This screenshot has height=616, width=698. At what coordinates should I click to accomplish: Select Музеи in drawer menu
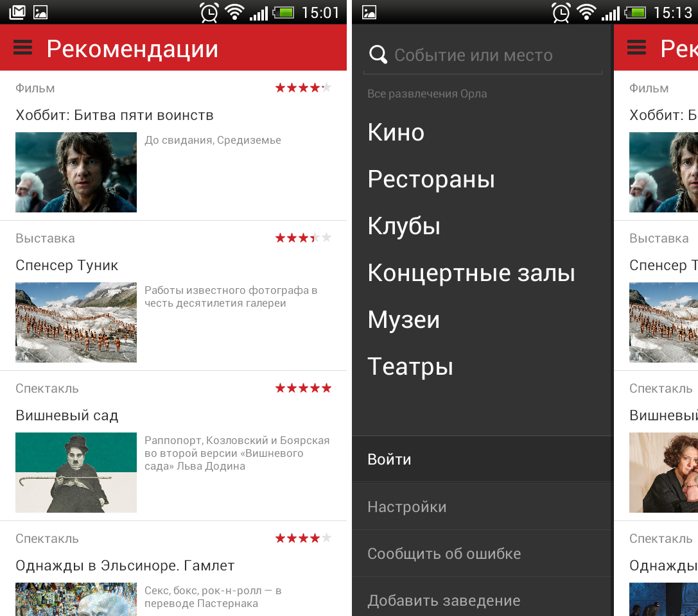click(x=404, y=320)
